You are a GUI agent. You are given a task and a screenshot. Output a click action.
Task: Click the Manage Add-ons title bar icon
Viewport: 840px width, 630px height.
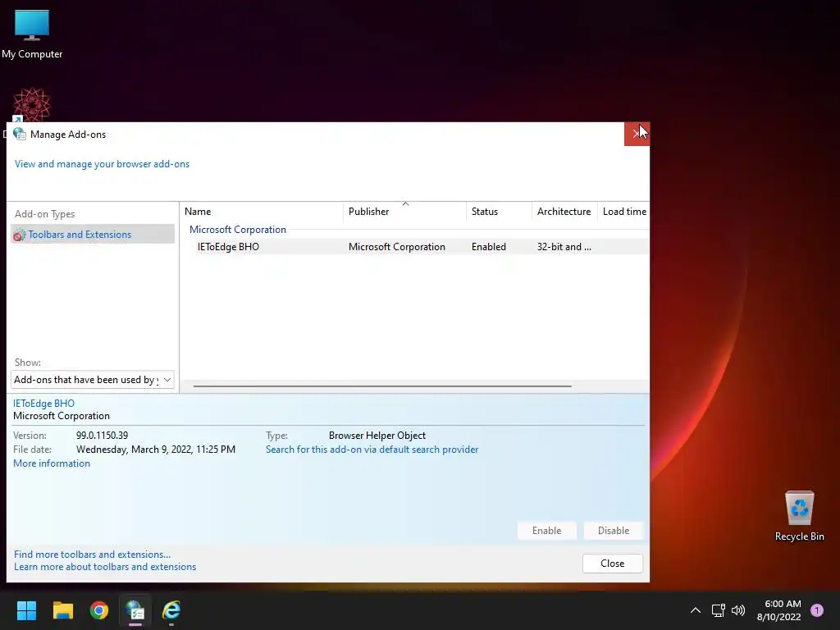[20, 134]
